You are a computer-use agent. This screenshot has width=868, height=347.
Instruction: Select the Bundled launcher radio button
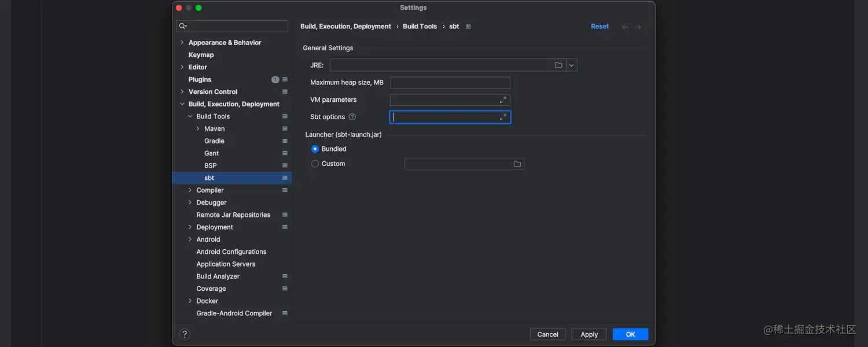pyautogui.click(x=315, y=149)
